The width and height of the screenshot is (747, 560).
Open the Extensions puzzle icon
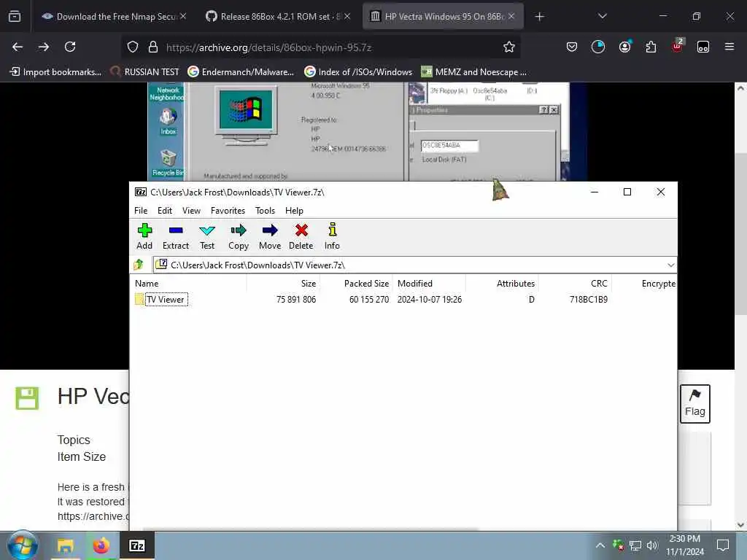point(651,47)
